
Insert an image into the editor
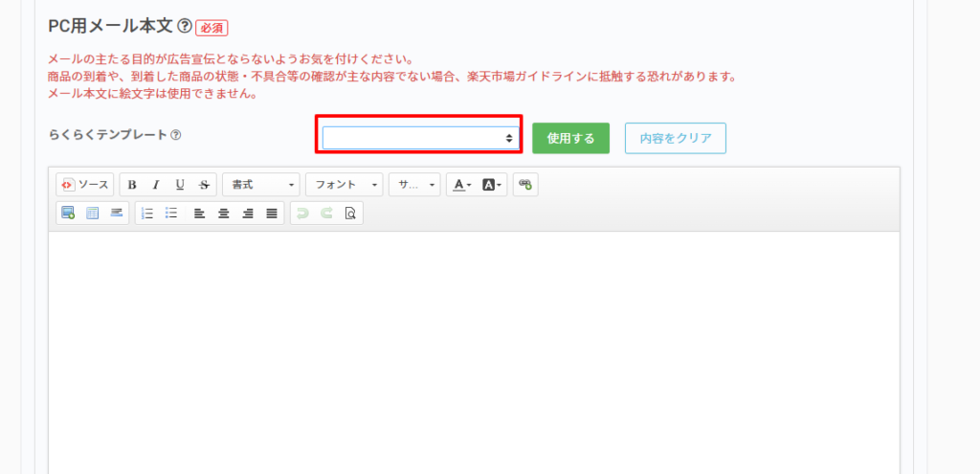tap(68, 213)
